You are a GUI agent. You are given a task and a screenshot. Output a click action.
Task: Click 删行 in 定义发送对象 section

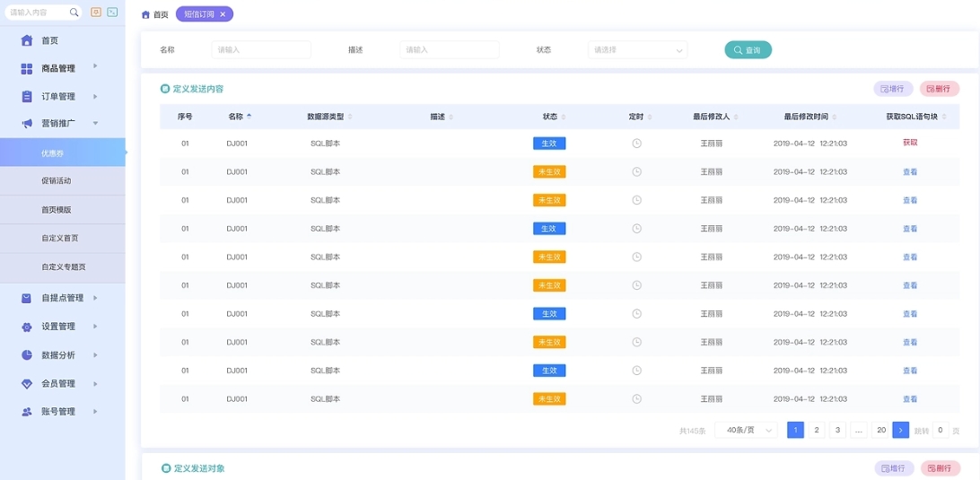coord(940,468)
